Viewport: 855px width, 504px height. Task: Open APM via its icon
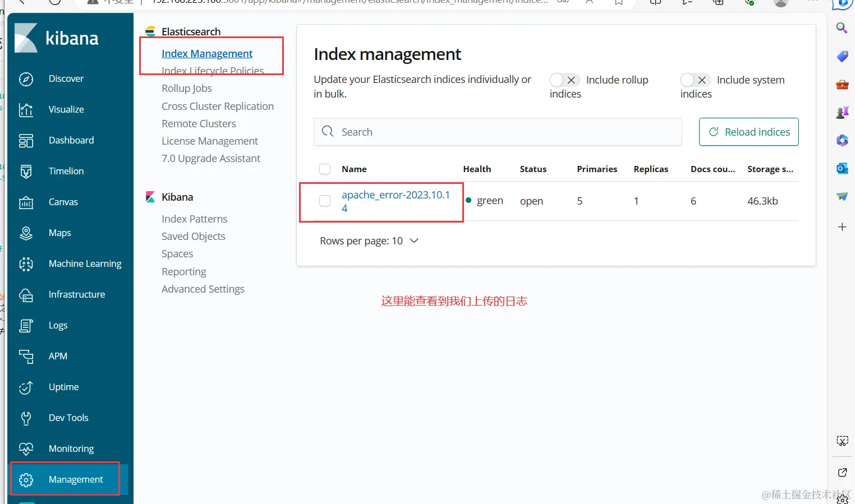[x=26, y=357]
